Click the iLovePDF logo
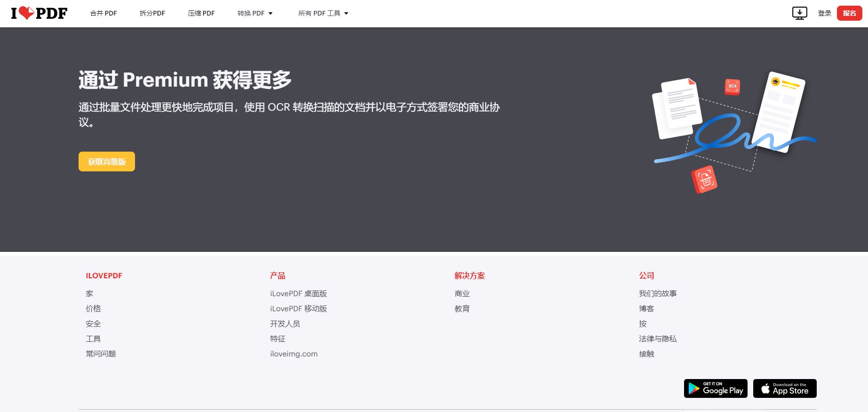The height and width of the screenshot is (412, 868). [39, 13]
